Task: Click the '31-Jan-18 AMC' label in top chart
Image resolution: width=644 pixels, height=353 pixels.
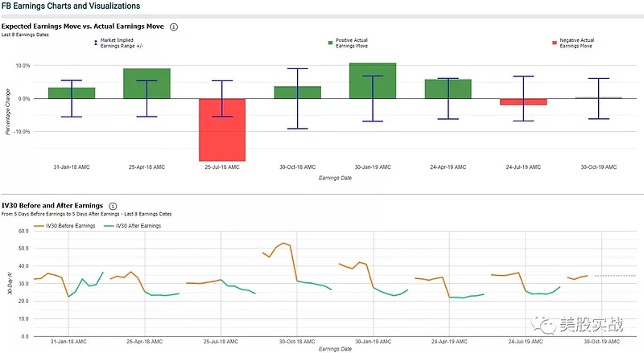Action: point(72,167)
